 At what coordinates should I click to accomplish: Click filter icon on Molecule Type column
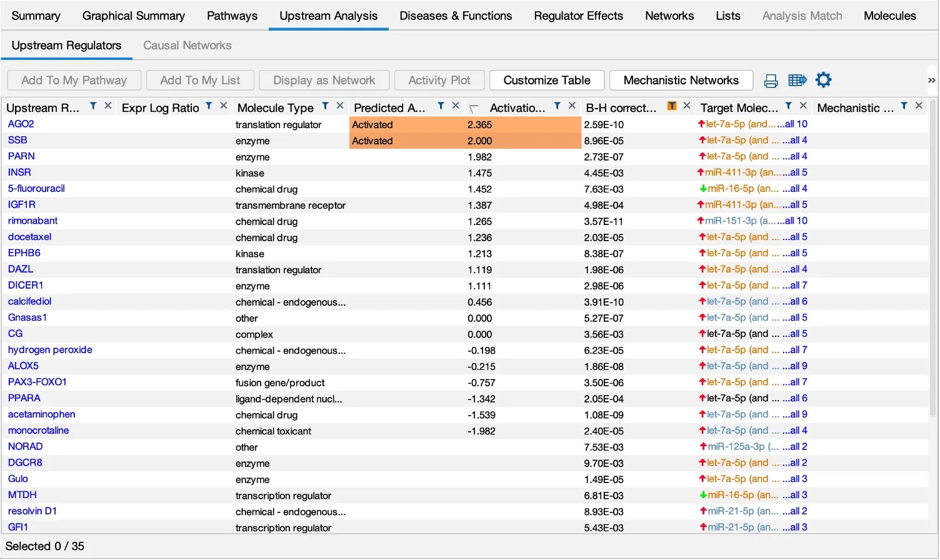pos(325,106)
